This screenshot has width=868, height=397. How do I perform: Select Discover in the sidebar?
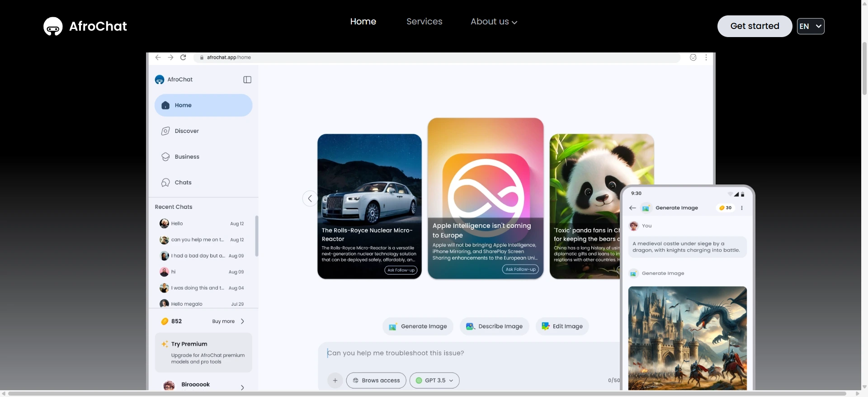(x=203, y=131)
